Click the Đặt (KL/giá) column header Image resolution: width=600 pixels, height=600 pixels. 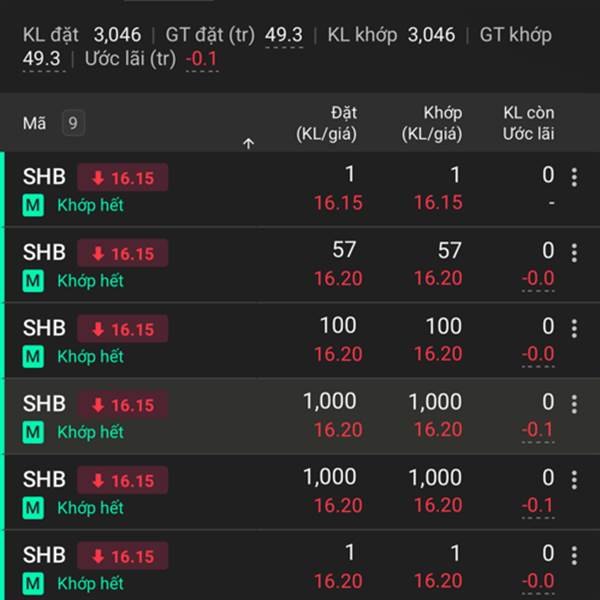click(x=326, y=123)
